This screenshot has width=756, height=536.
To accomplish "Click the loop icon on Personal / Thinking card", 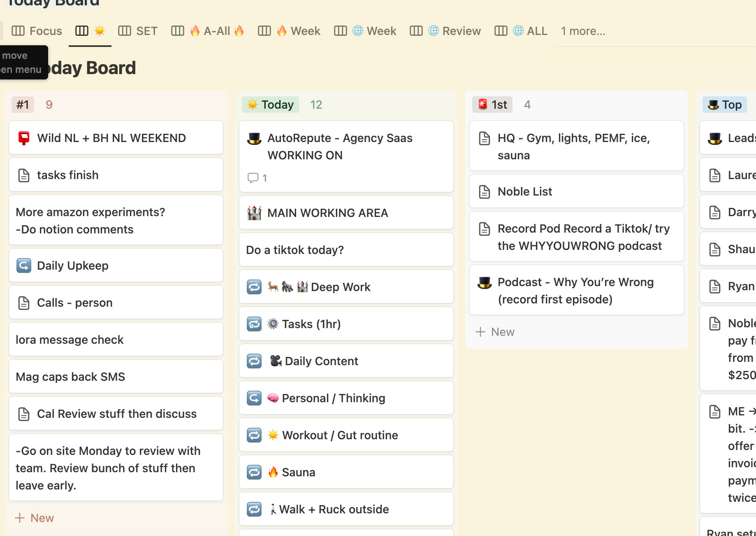I will click(x=254, y=398).
